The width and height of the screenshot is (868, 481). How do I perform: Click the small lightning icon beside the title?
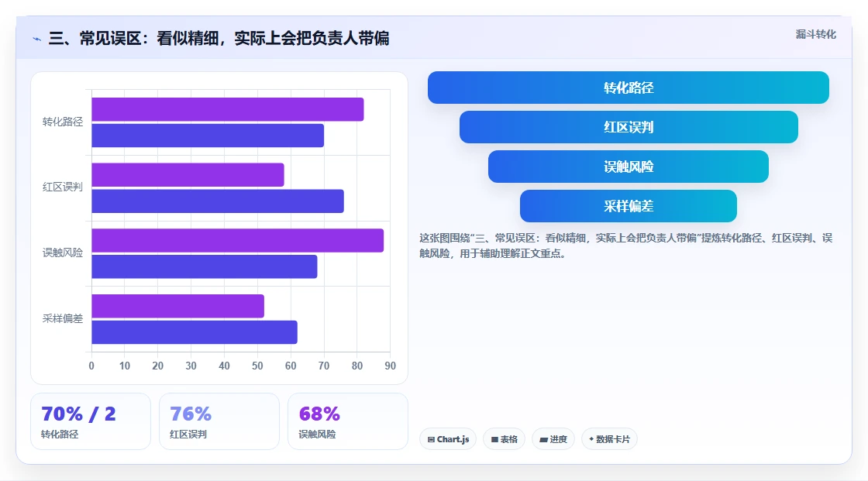[37, 39]
